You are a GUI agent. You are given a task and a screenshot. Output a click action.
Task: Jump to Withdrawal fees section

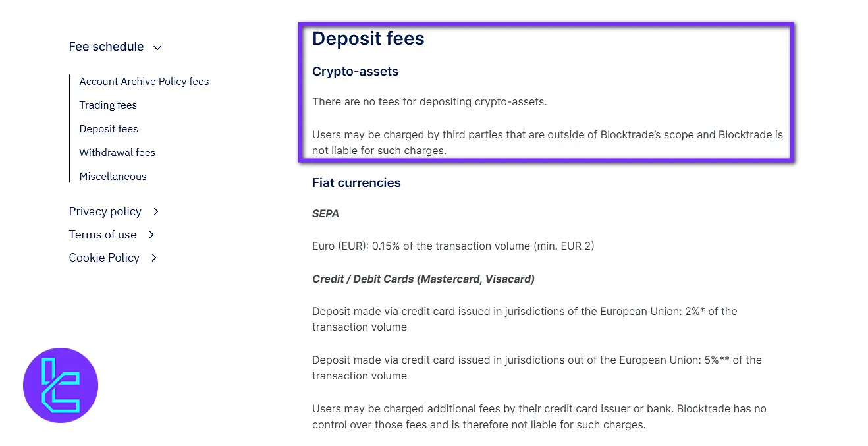point(117,153)
